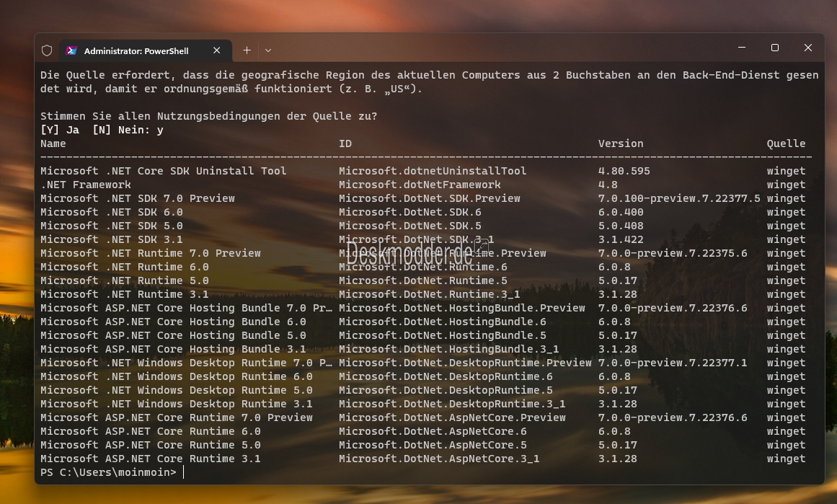
Task: Close the terminal window
Action: tap(808, 48)
